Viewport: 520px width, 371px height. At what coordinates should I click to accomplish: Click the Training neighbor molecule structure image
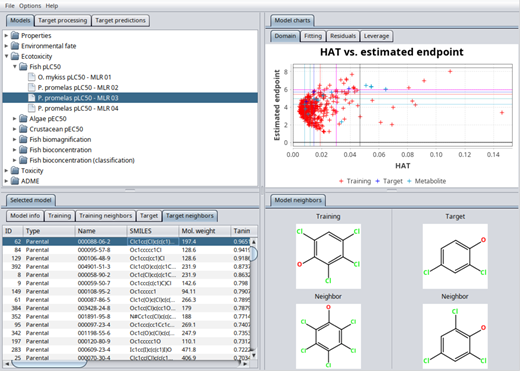[x=328, y=336]
